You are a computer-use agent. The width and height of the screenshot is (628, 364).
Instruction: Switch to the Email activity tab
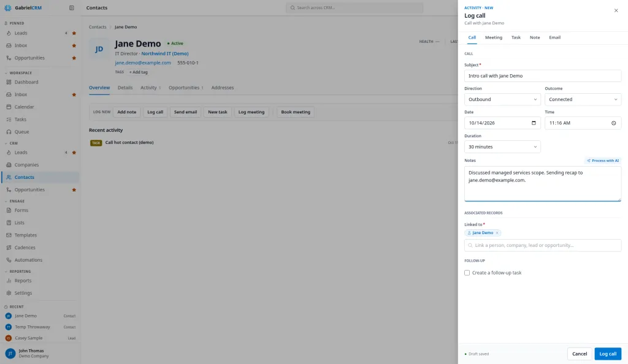point(554,37)
